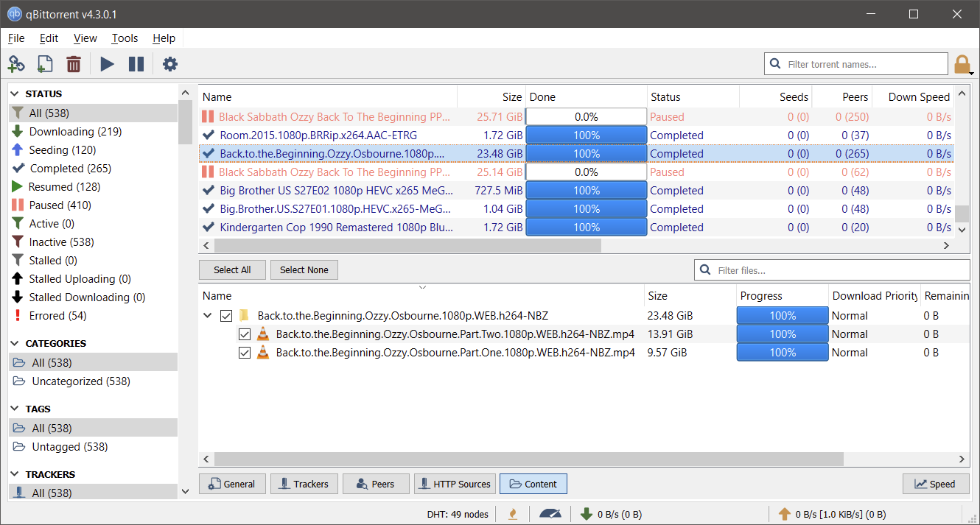Open the File menu

tap(16, 38)
